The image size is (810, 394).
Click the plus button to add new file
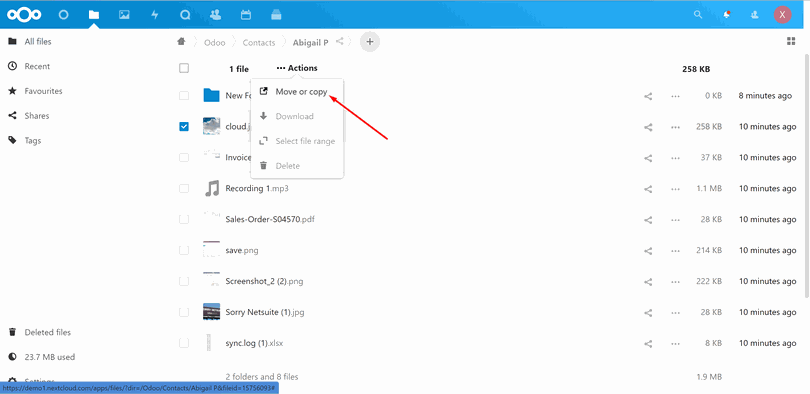click(370, 42)
